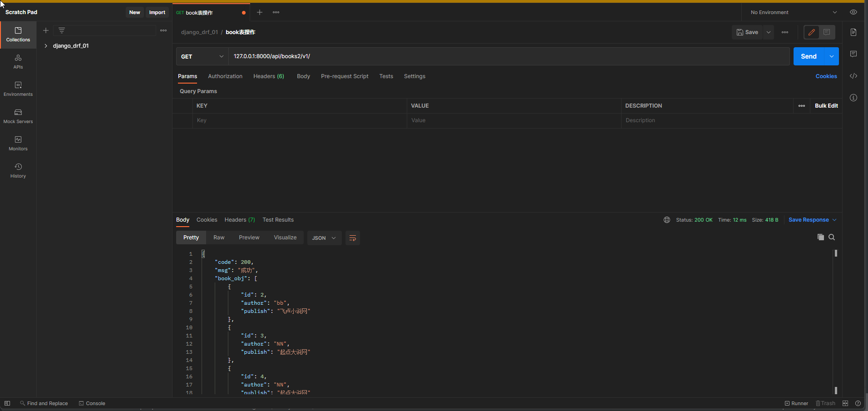Screen dimensions: 868x411
Task: Open the Runner
Action: tap(796, 403)
